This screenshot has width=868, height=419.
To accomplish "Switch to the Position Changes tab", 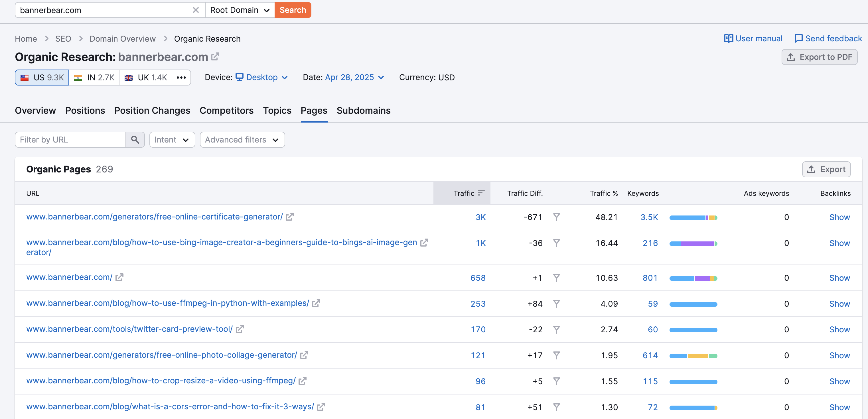I will click(152, 110).
